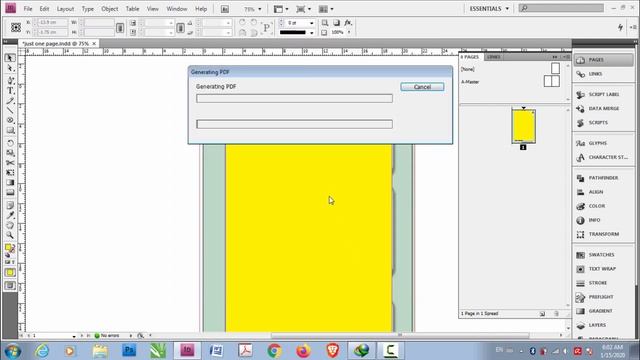640x360 pixels.
Task: Open the Stroke panel
Action: (x=604, y=283)
